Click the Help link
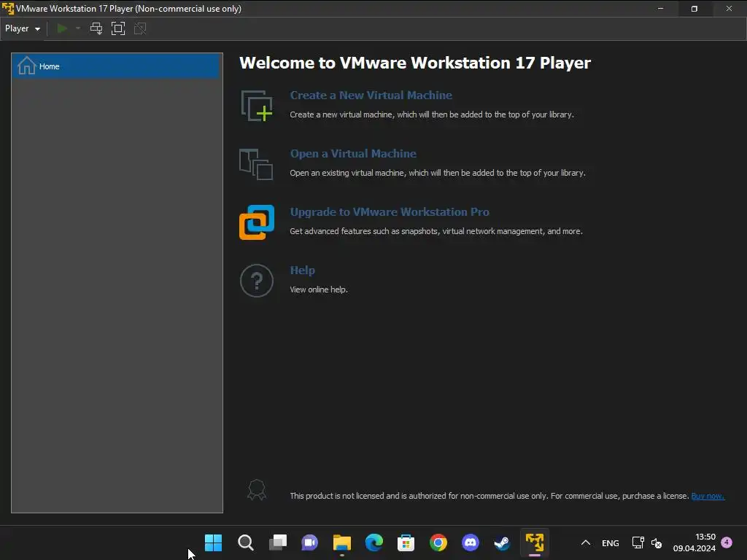The image size is (747, 560). pyautogui.click(x=303, y=271)
